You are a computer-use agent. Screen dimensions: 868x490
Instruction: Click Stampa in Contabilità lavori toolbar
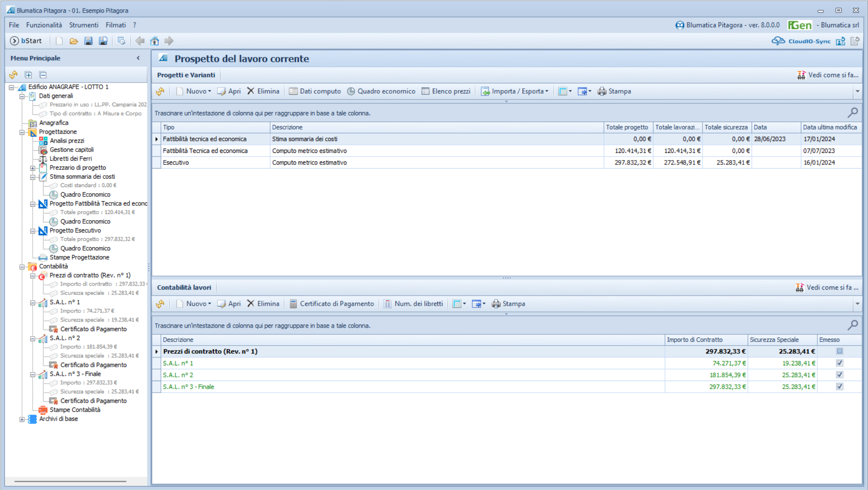click(509, 304)
